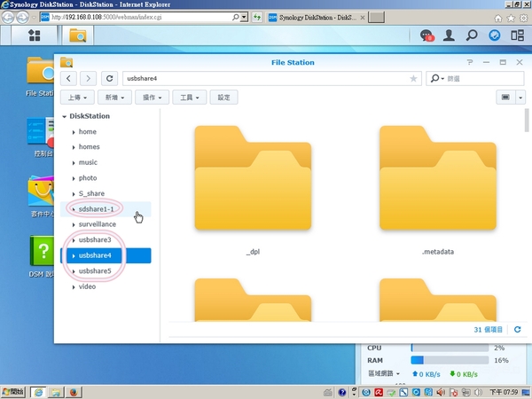Screen dimensions: 532x399
Task: Select the usbshare3 folder in the tree
Action: pyautogui.click(x=95, y=240)
